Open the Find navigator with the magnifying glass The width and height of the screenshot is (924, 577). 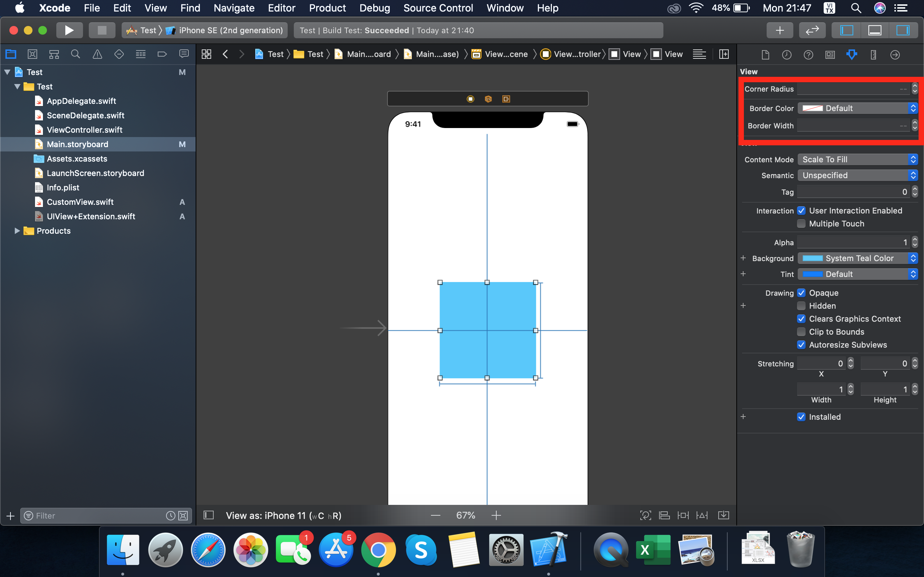(75, 54)
